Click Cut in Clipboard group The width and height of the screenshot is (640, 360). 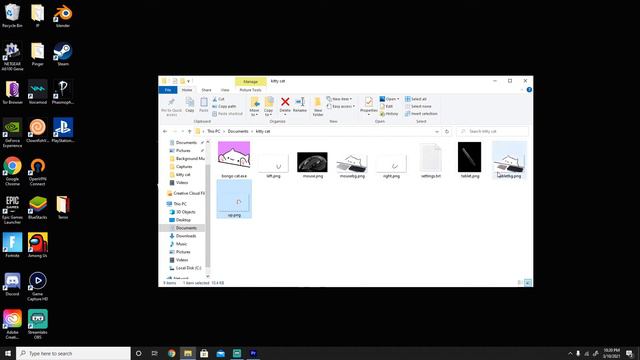[218, 99]
